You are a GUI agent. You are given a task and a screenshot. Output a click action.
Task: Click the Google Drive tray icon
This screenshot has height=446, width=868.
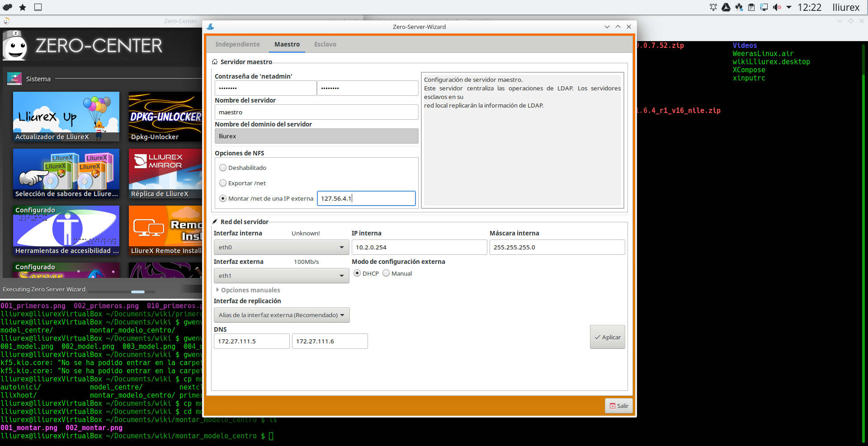tap(726, 7)
